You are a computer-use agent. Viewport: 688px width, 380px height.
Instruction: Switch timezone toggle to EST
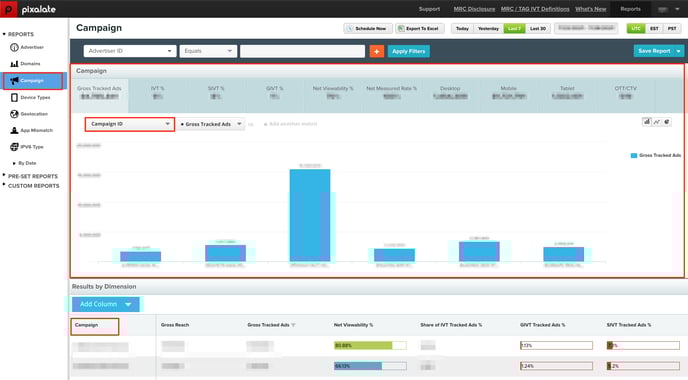coord(654,29)
